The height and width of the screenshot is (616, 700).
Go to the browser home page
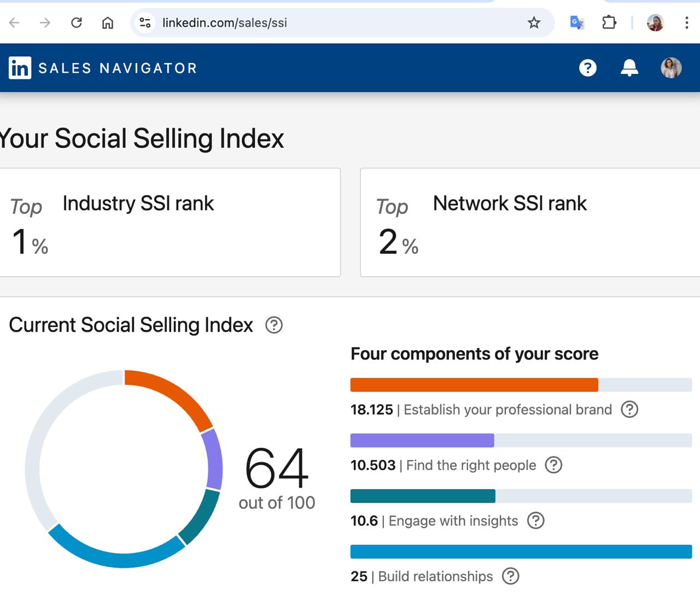[108, 22]
